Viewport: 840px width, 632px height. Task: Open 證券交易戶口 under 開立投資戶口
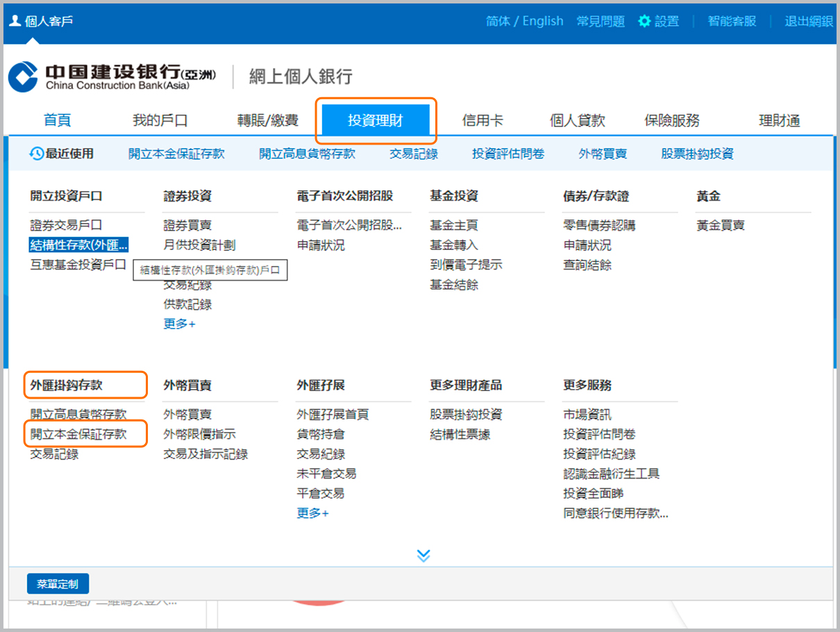[66, 225]
